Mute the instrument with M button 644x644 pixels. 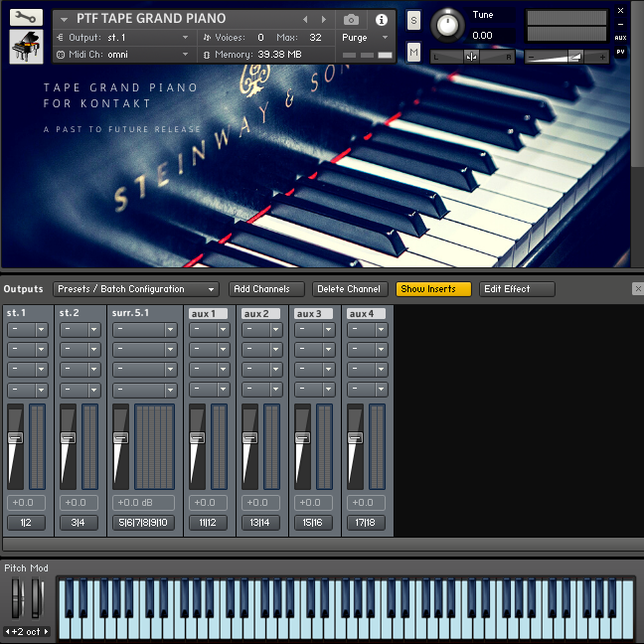coord(413,52)
